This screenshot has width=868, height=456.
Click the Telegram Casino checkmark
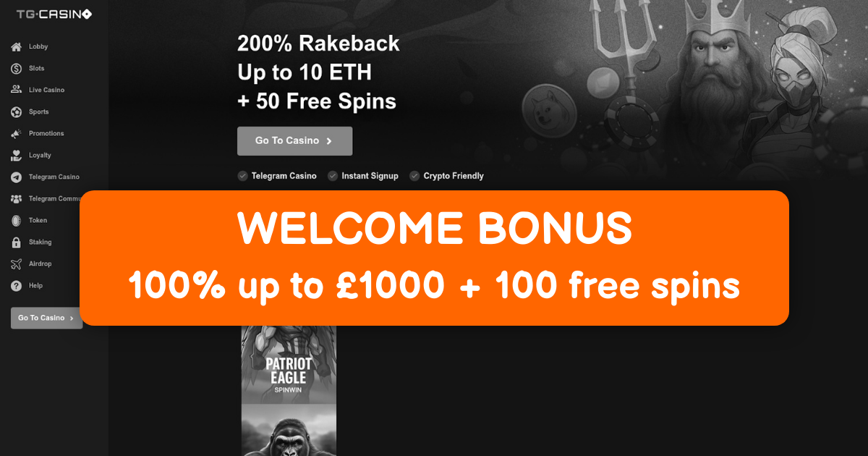click(x=242, y=176)
